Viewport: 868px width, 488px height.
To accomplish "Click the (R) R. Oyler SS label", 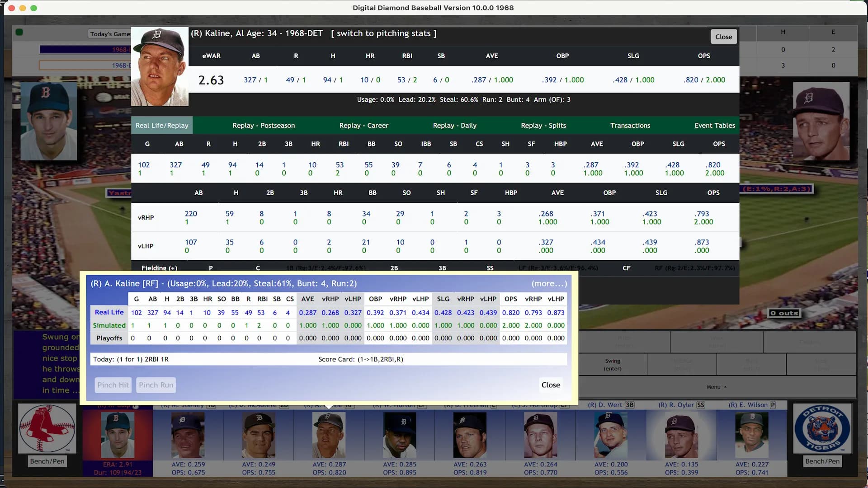I will tap(682, 405).
